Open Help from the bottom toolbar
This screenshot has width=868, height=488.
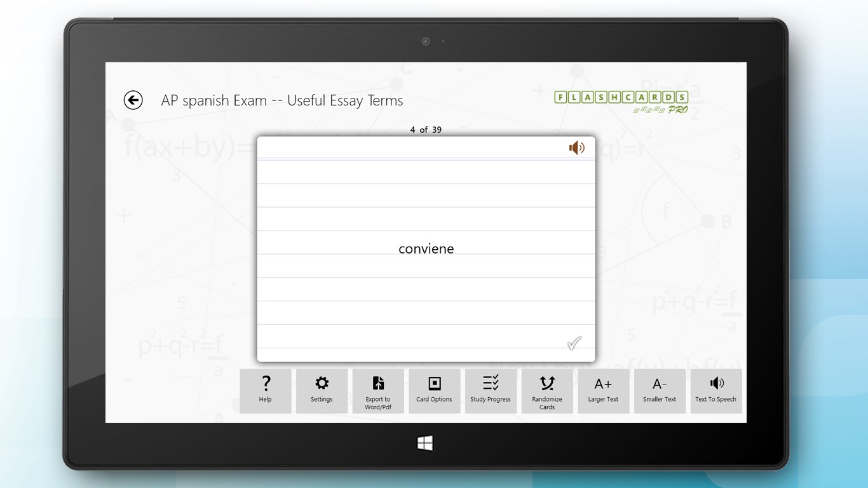[266, 391]
